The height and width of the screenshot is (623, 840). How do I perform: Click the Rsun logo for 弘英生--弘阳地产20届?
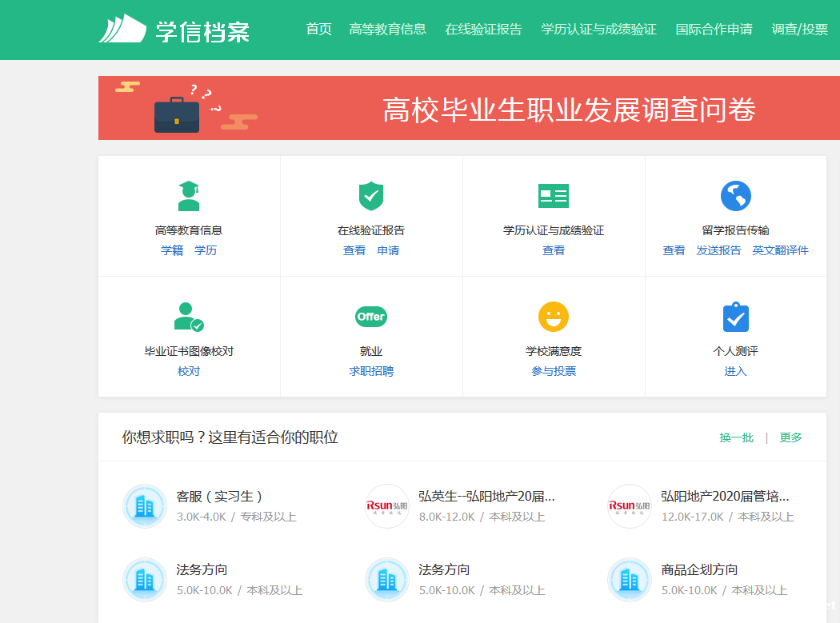(x=386, y=506)
